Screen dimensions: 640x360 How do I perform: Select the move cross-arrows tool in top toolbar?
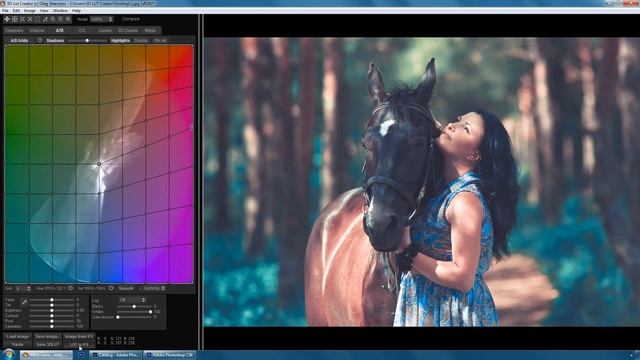coord(7,19)
